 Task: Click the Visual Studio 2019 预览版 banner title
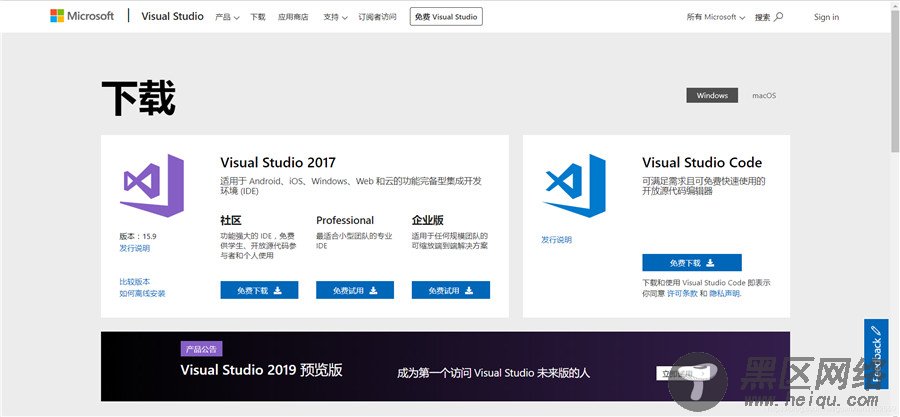click(x=261, y=369)
